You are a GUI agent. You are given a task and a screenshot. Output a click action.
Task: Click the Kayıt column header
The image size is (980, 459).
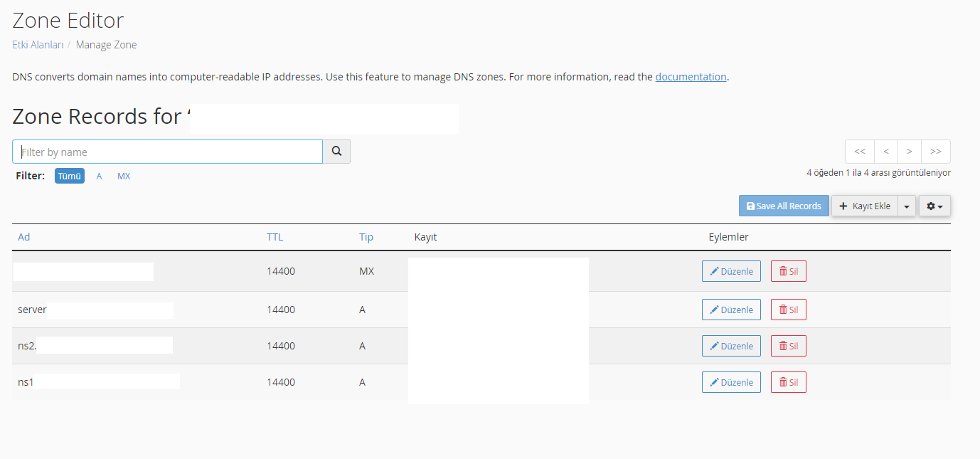tap(425, 237)
